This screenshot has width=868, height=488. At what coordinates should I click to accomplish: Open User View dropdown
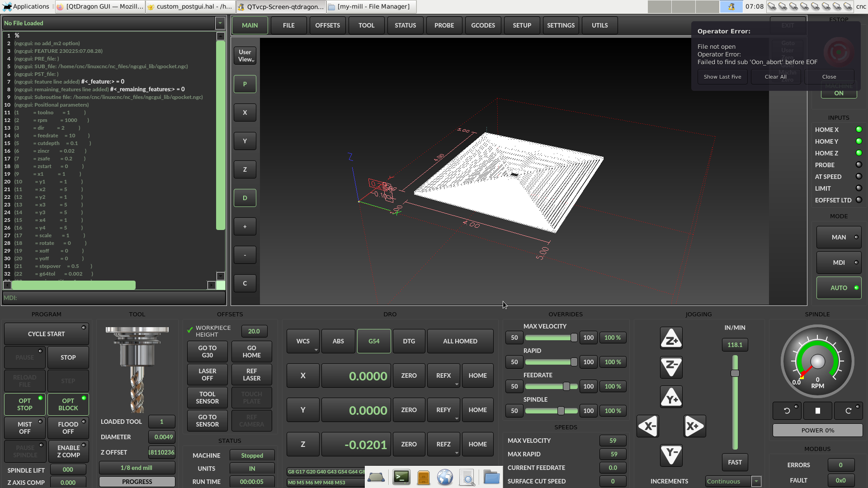coord(245,56)
